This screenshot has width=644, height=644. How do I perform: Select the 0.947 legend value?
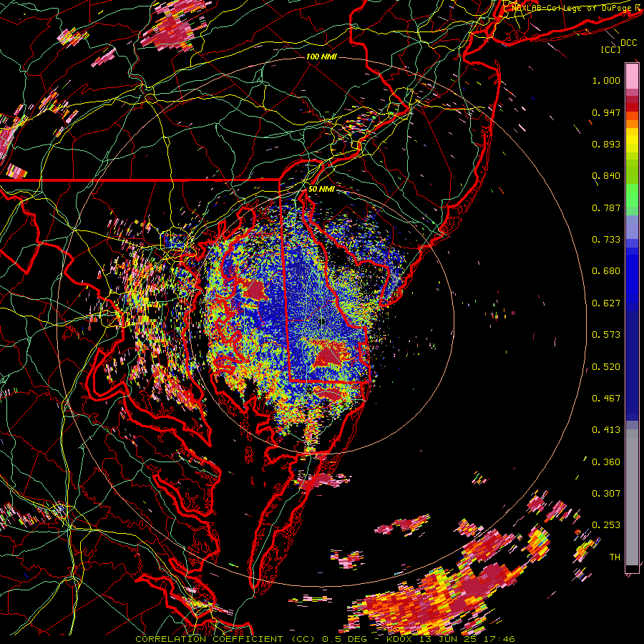click(x=606, y=112)
